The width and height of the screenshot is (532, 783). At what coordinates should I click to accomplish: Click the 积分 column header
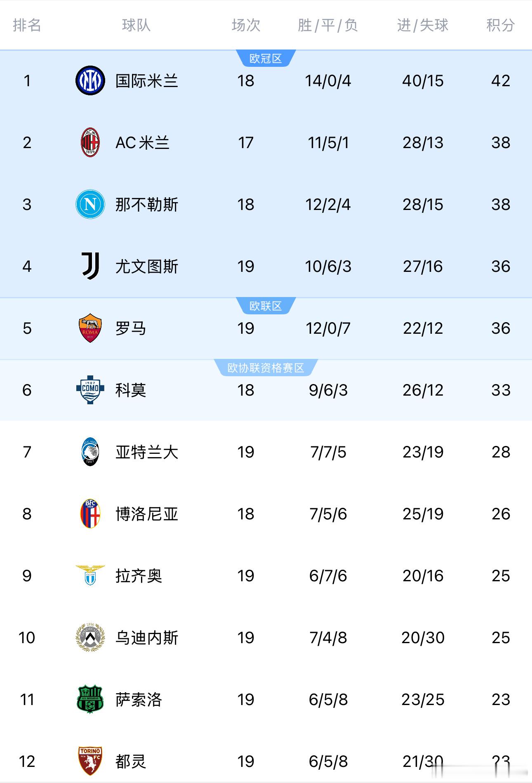point(500,26)
